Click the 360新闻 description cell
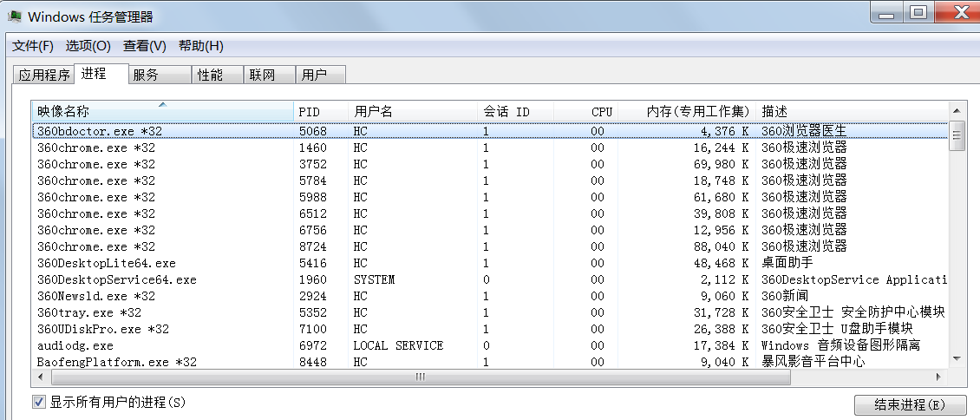 coord(785,296)
